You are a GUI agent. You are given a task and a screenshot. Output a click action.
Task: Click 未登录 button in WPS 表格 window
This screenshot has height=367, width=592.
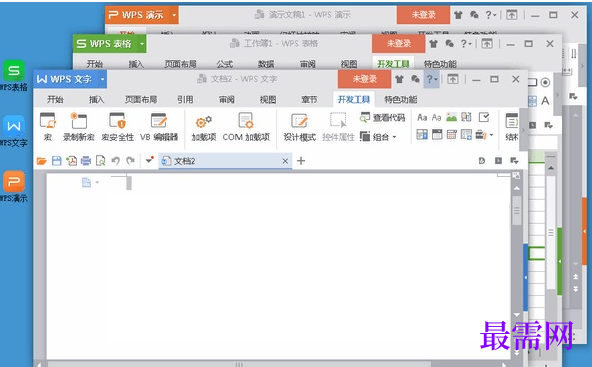(x=399, y=43)
